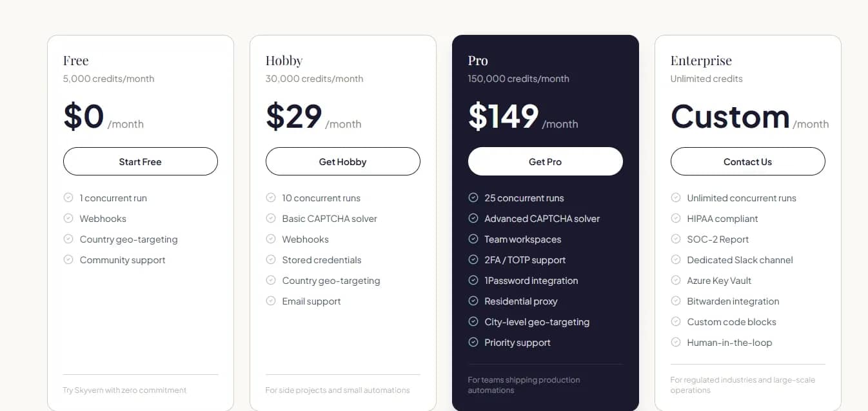Click check icon next to Azure Key Vault

676,280
